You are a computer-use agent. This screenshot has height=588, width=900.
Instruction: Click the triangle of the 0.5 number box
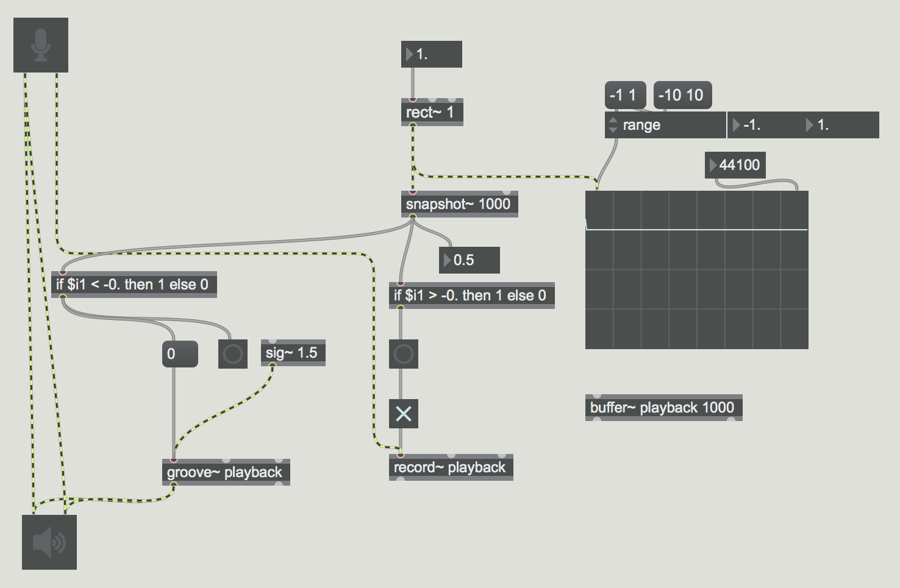point(447,260)
